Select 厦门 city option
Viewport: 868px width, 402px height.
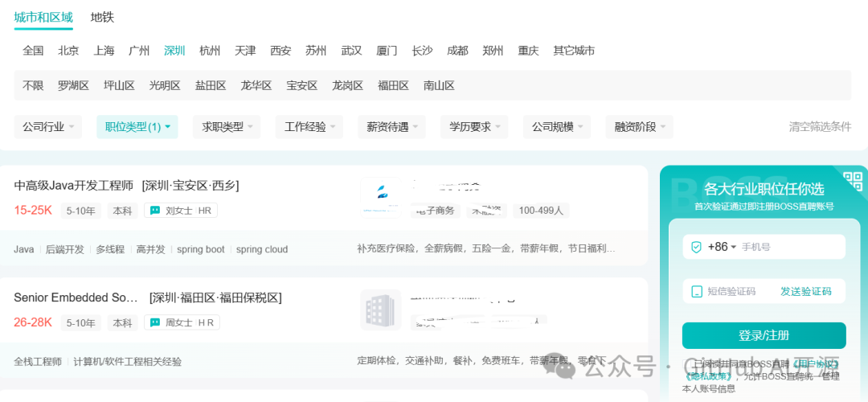tap(387, 51)
